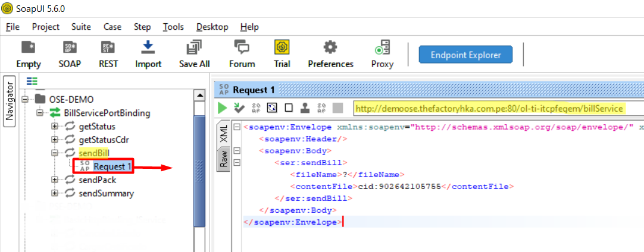Click the fileName element in XML
644x252 pixels.
(x=348, y=174)
